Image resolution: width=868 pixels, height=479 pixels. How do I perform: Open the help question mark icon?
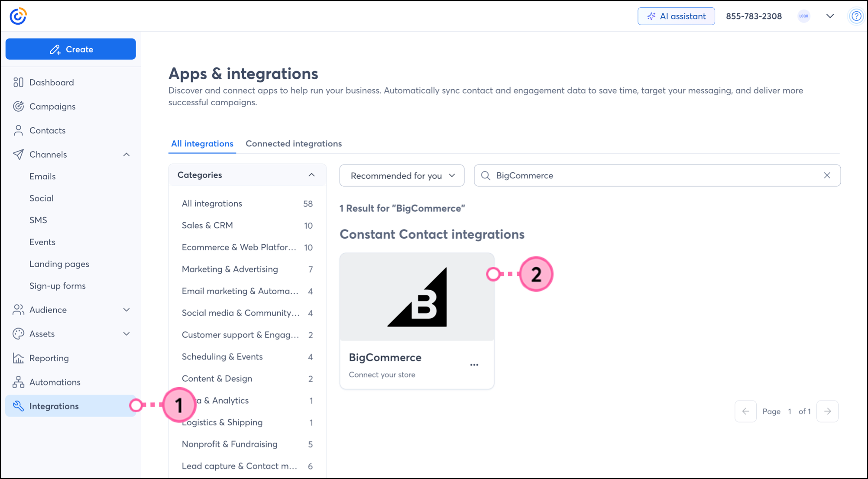pyautogui.click(x=856, y=16)
